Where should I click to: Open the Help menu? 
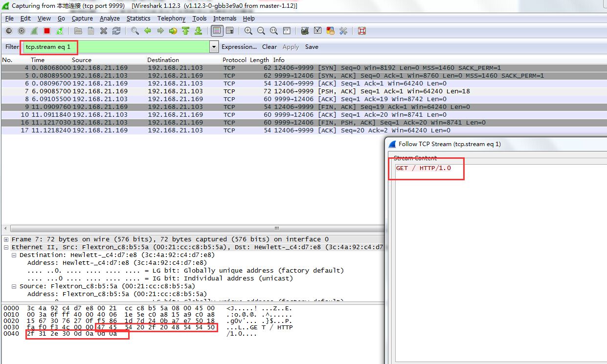click(x=248, y=19)
